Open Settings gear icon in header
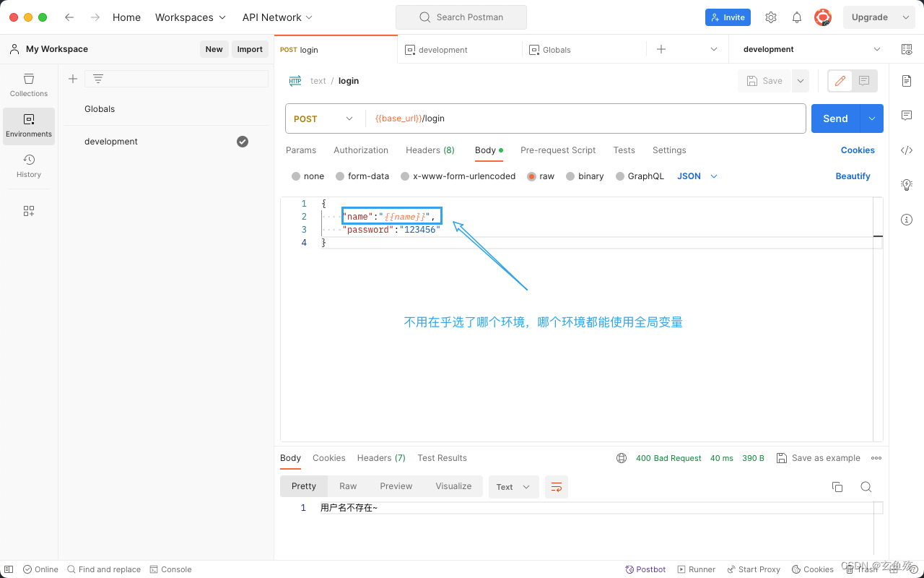Image resolution: width=924 pixels, height=578 pixels. pos(771,17)
